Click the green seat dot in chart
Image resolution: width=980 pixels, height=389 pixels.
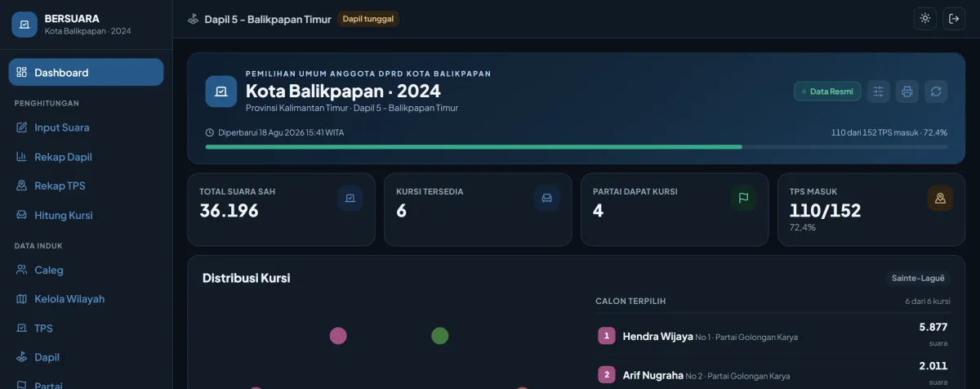tap(439, 336)
